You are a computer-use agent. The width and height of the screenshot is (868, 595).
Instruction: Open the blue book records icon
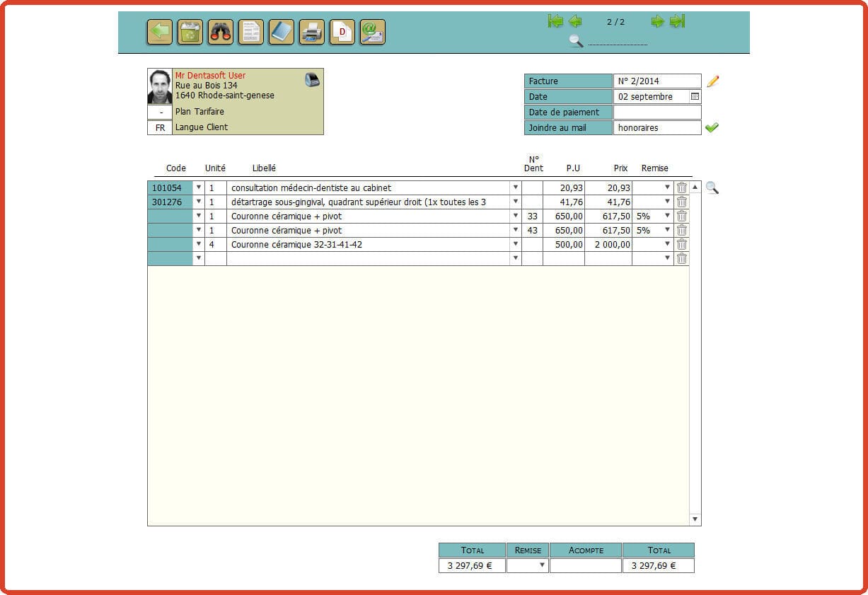(x=281, y=32)
